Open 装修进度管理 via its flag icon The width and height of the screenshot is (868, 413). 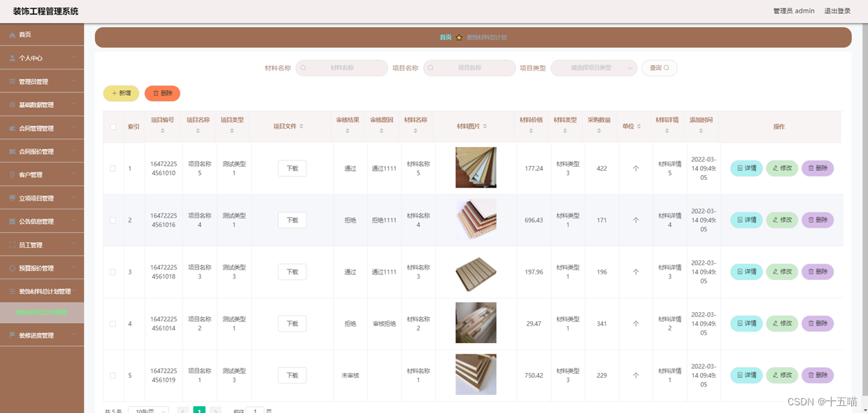pos(12,335)
